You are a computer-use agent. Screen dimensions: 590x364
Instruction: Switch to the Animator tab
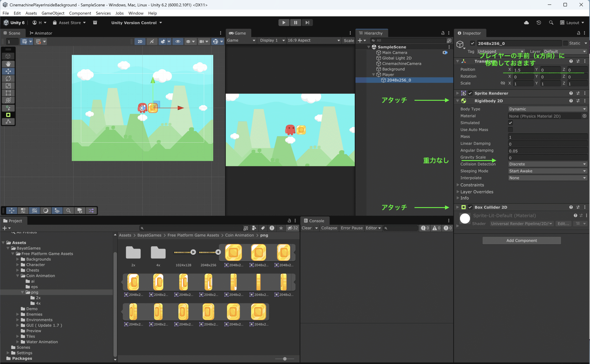[41, 33]
